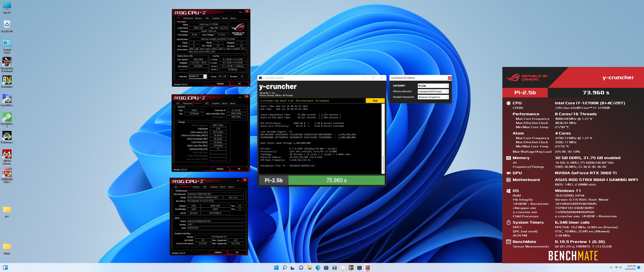Viewport: 644px width, 272px height.
Task: Click 'Intel Core i7 12700K' name field
Action: tap(209, 25)
